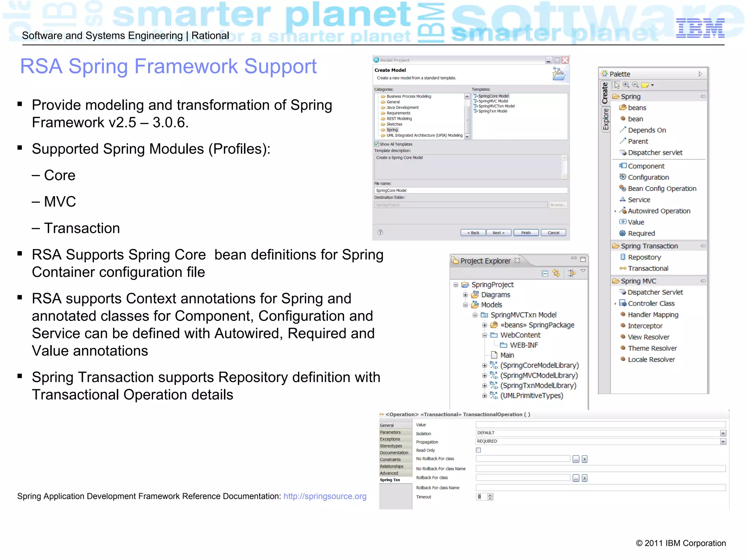Click the Timeout stepper arrows

coord(490,497)
